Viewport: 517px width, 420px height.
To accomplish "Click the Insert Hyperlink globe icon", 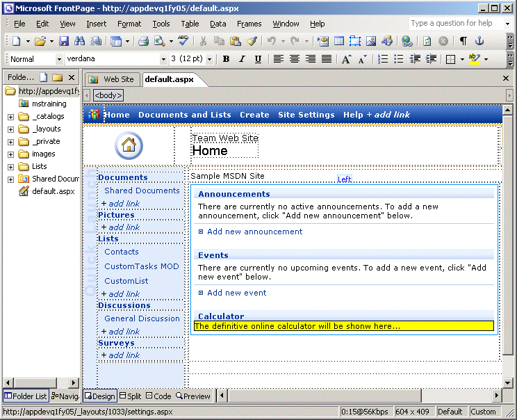I will pos(407,41).
